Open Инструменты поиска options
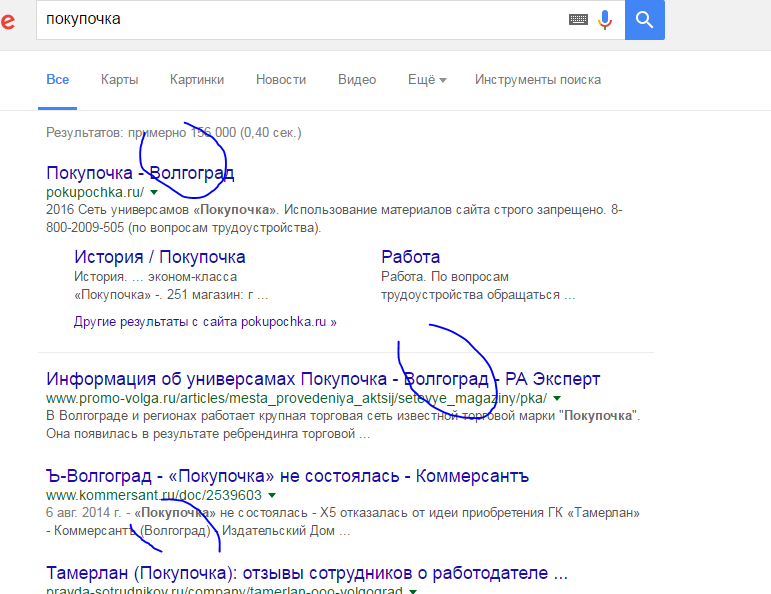 (538, 80)
